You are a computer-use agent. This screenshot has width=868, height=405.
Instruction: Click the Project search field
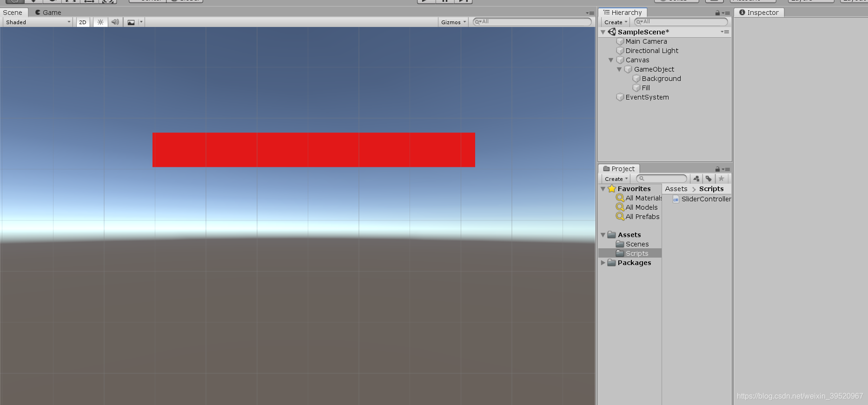661,179
